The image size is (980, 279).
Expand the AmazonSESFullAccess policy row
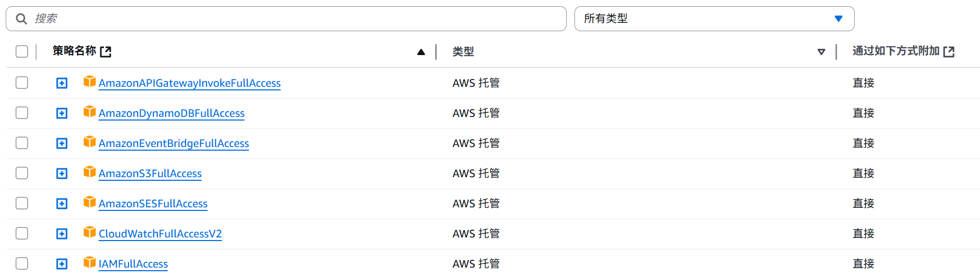tap(62, 204)
